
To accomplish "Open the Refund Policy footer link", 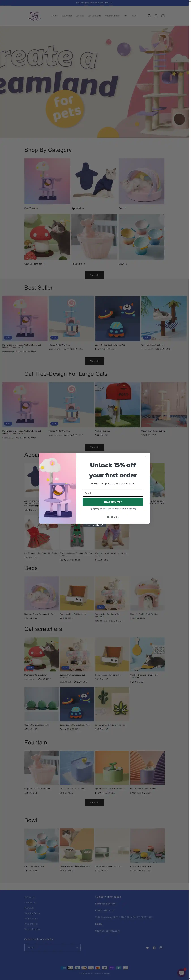I will point(31,918).
